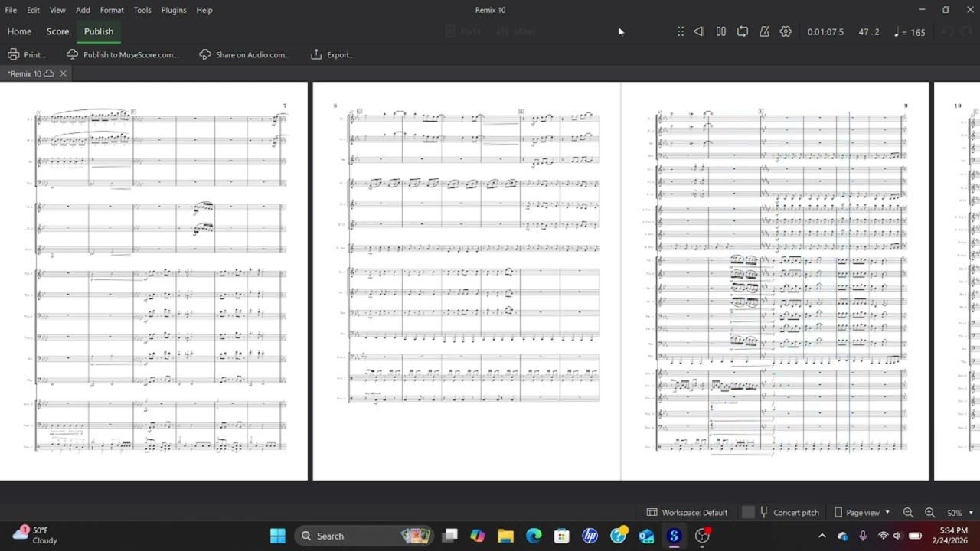
Task: Open the Format menu
Action: 112,10
